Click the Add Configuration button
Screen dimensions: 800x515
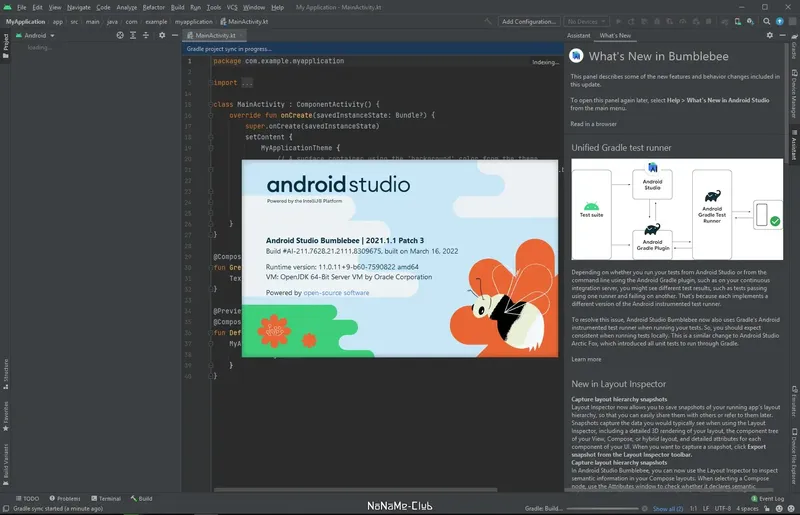click(529, 21)
